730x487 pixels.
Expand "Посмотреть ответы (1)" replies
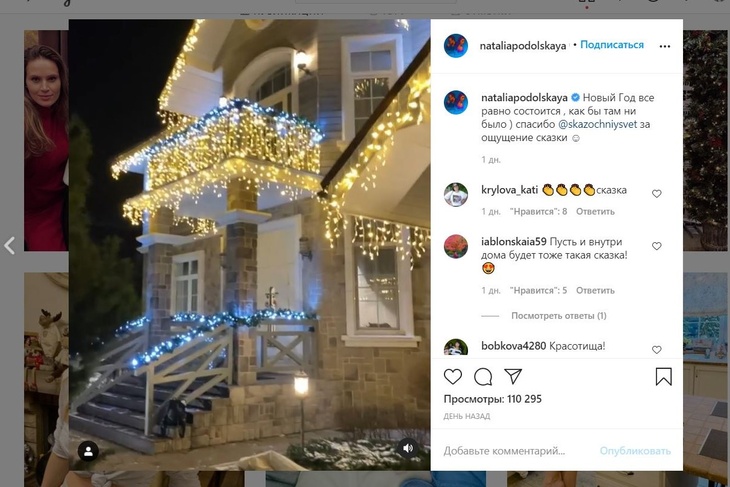pyautogui.click(x=558, y=315)
